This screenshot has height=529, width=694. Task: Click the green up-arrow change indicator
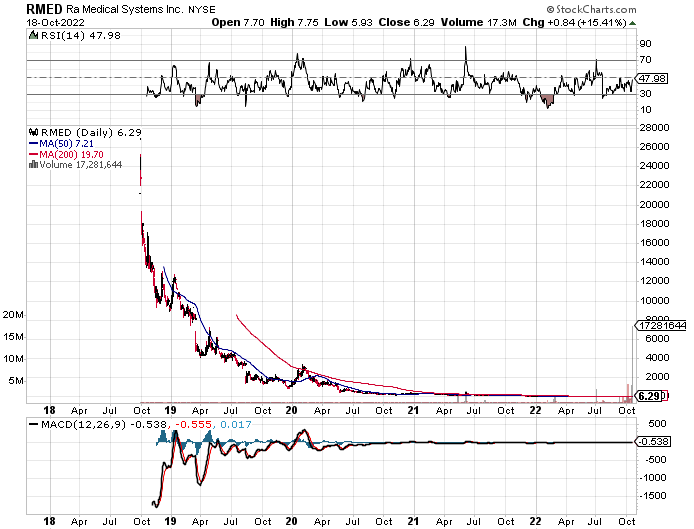(x=632, y=23)
